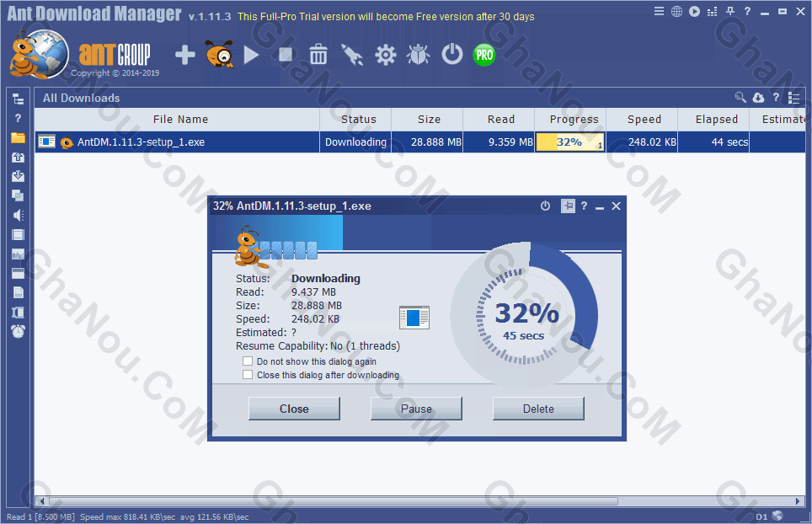
Task: Click the horizontal scrollbar thumb
Action: point(333,501)
